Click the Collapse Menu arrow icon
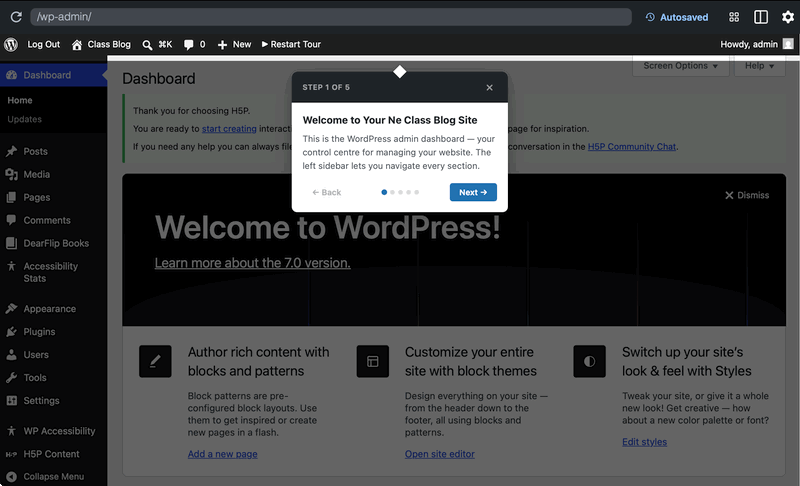 pos(11,476)
